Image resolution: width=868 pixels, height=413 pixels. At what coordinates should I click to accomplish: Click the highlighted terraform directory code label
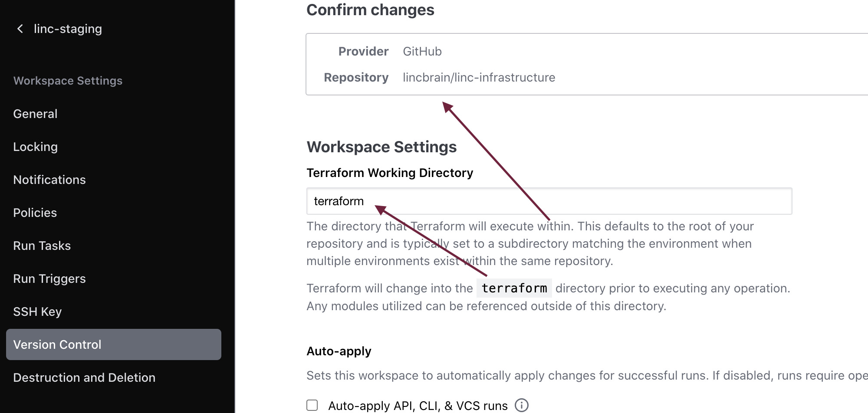pos(514,288)
